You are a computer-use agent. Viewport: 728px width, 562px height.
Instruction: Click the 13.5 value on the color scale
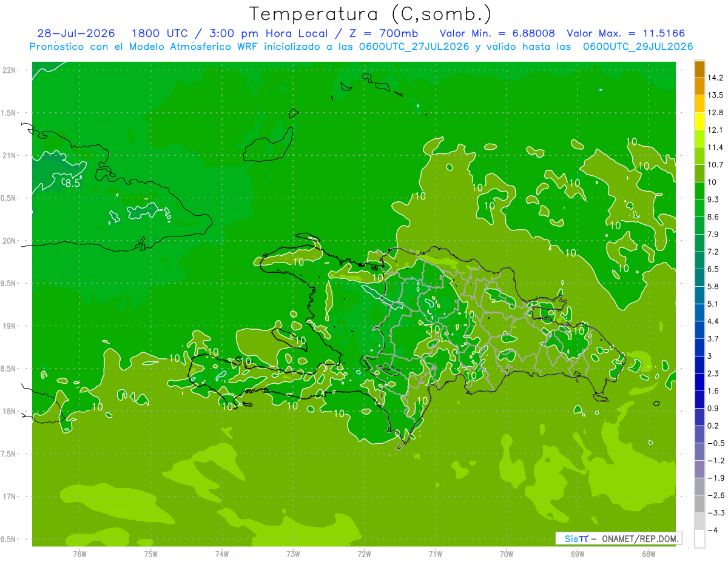[716, 95]
